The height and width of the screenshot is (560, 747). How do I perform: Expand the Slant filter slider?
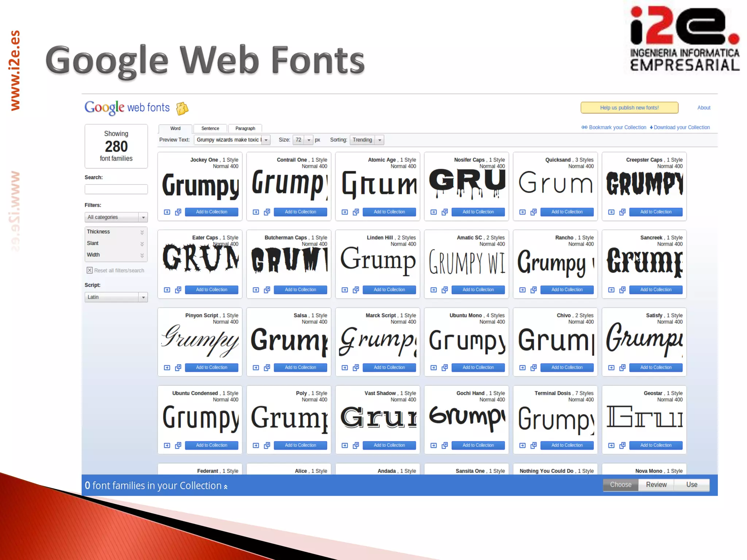[x=142, y=244]
